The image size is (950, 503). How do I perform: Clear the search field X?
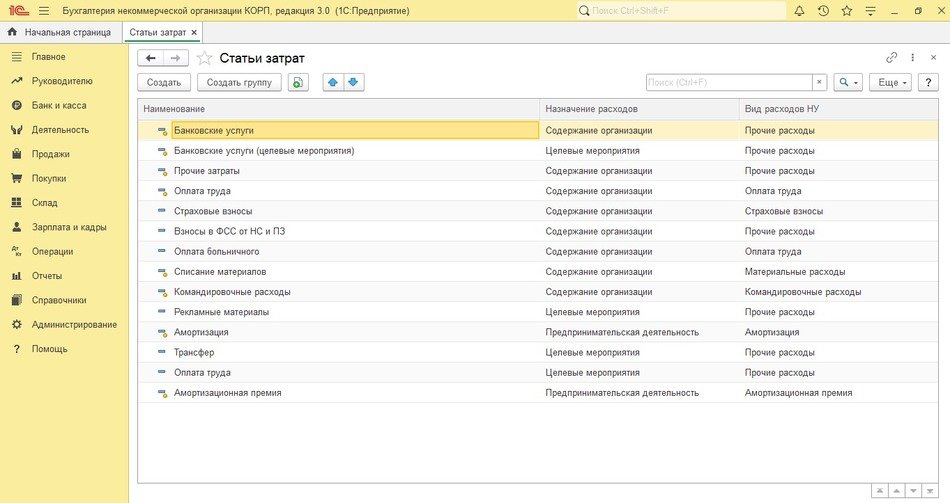coord(819,82)
